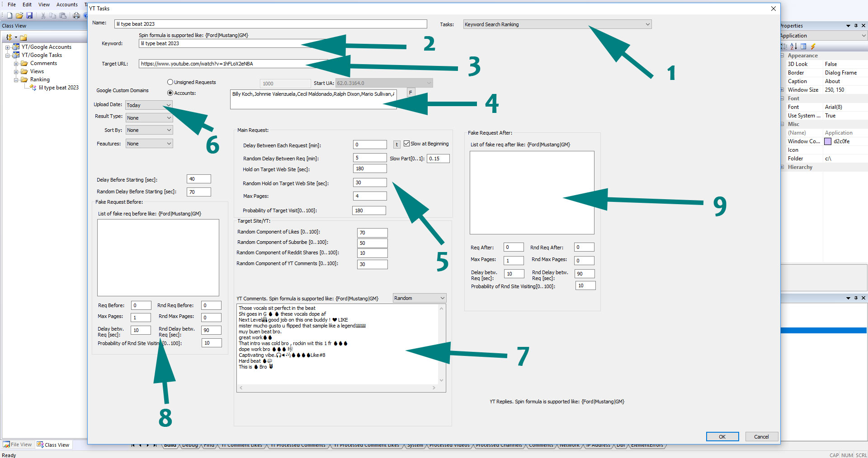Viewport: 868px width, 458px height.
Task: Click the Open folder toolbar icon
Action: click(19, 15)
